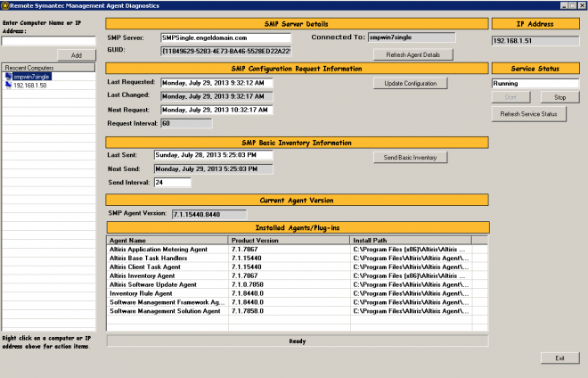This screenshot has width=588, height=378.
Task: Select Software Management Solution Agent row
Action: [x=297, y=311]
